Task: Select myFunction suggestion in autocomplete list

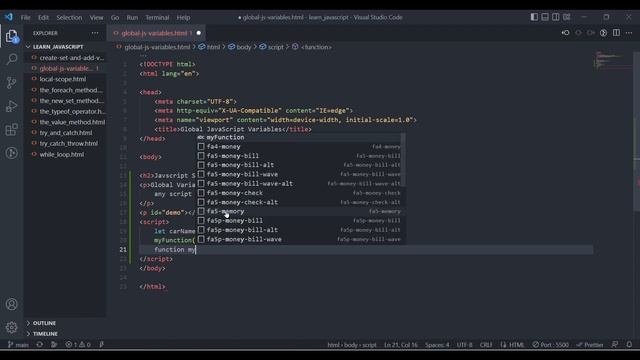Action: [300, 137]
